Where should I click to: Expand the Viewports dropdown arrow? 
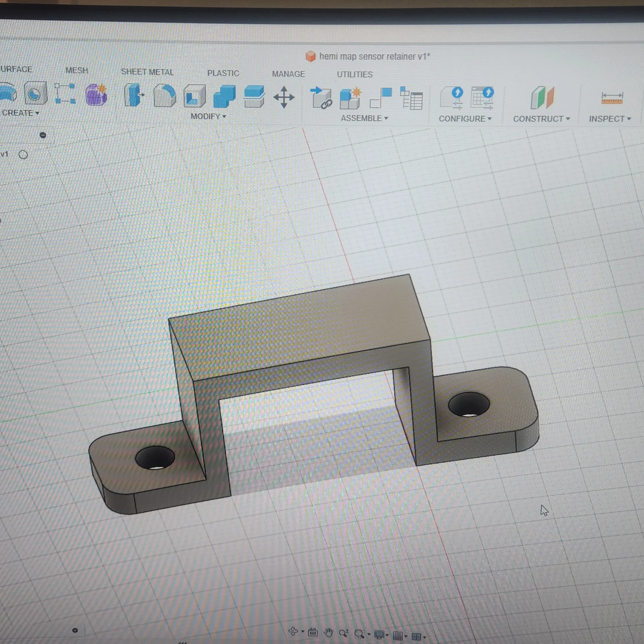coord(424,638)
